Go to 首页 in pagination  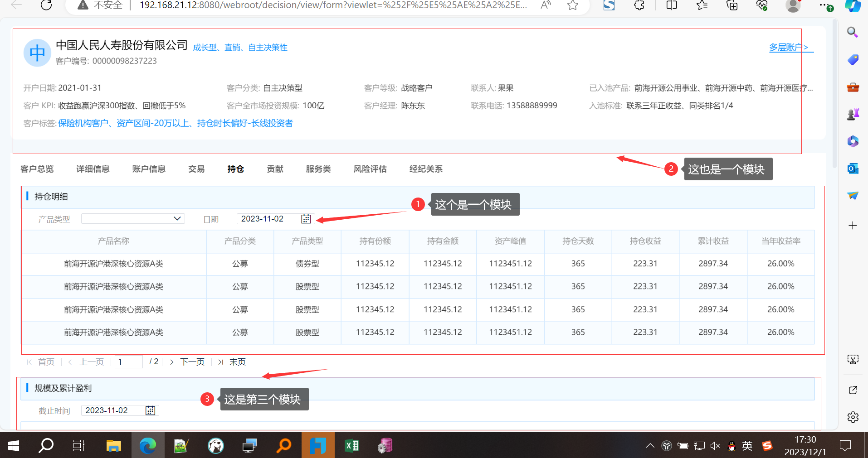[x=46, y=362]
